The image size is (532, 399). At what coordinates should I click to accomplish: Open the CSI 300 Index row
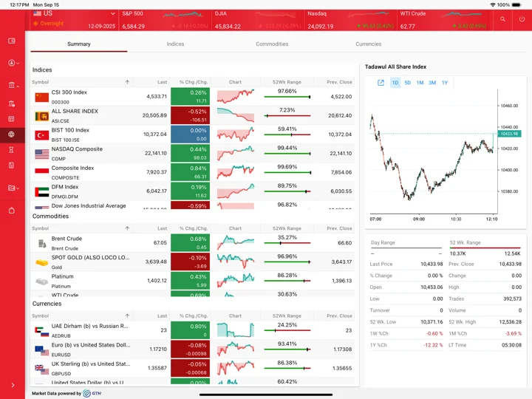[192, 96]
